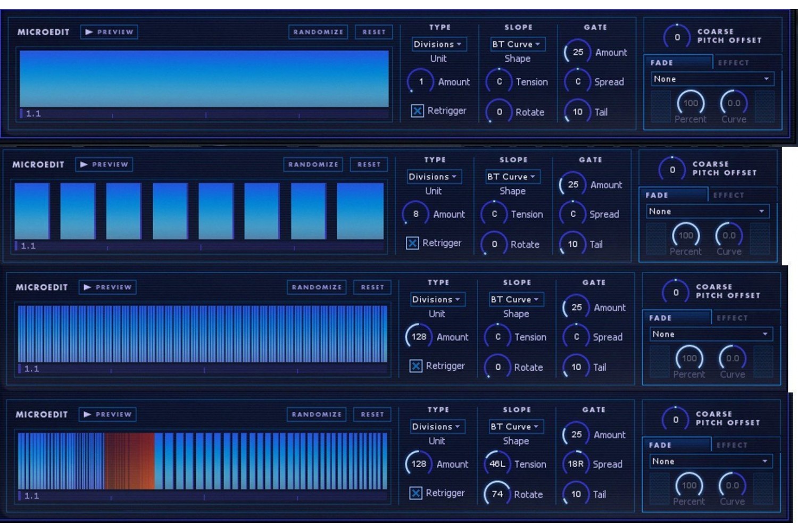Viewport: 798px width, 532px height.
Task: Toggle Retrigger checkbox in the third panel
Action: pos(415,366)
